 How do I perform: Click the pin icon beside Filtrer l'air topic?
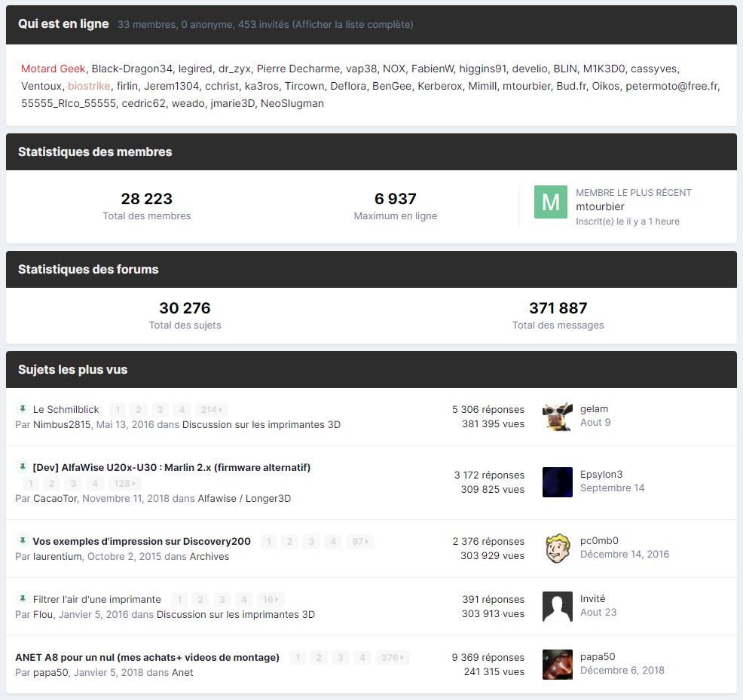(x=23, y=598)
